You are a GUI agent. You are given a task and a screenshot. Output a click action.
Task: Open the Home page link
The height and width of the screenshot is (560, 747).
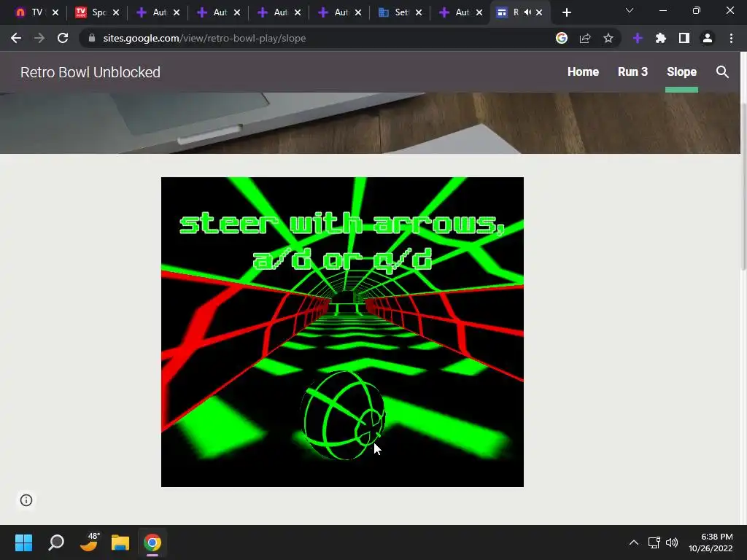[x=583, y=72]
